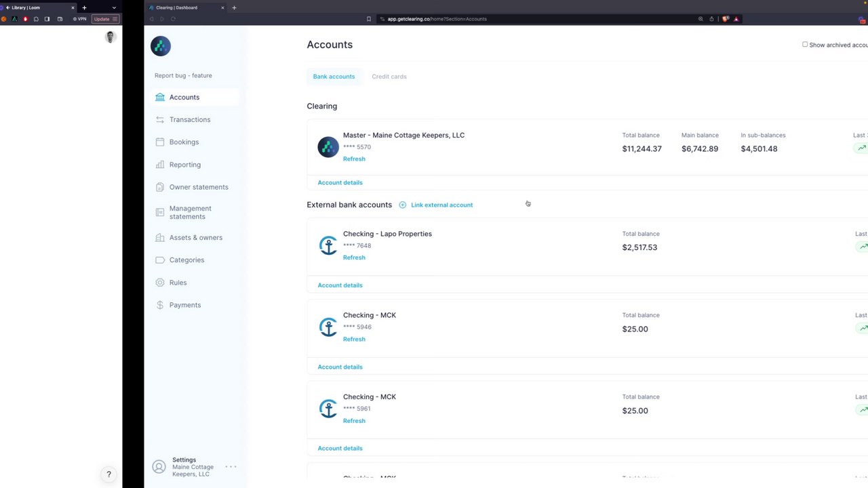Open the Settings three-dots menu
Screen dimensions: 868x488
tap(231, 467)
